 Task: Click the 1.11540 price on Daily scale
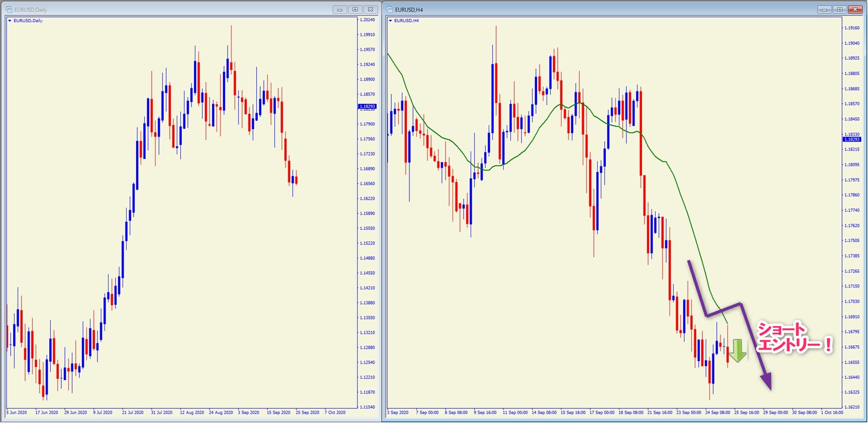(368, 407)
